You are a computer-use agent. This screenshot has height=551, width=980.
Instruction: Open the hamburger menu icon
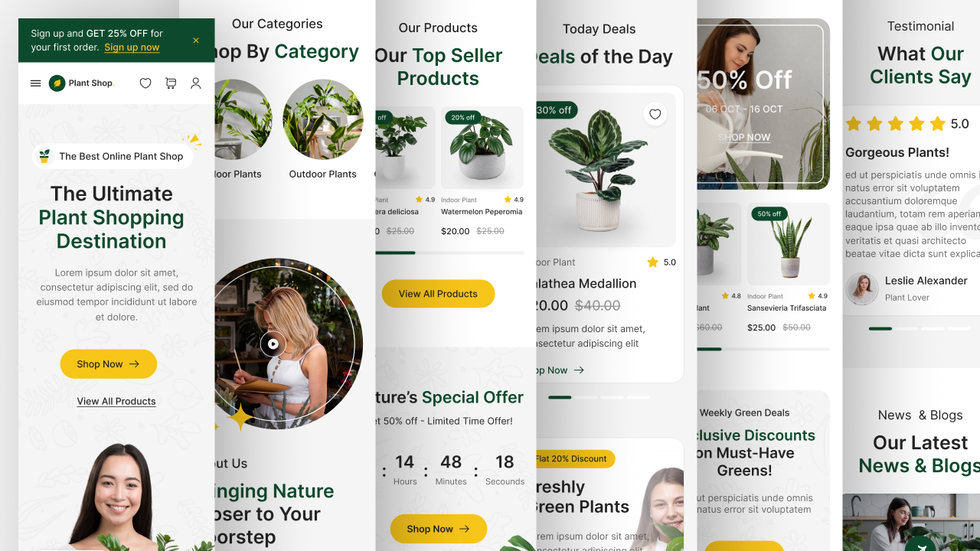pos(35,83)
